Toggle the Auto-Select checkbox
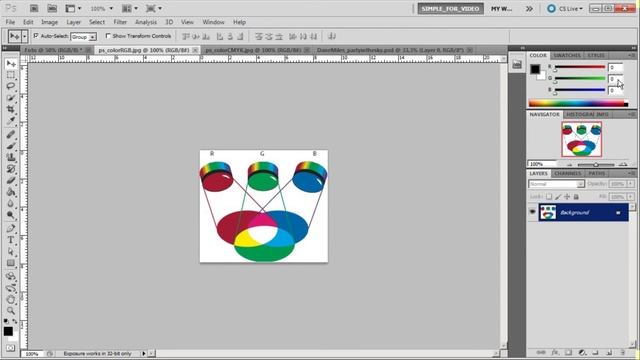 click(x=36, y=36)
